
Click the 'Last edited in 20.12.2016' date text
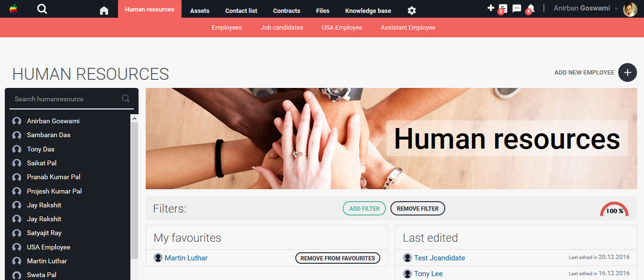click(x=599, y=257)
